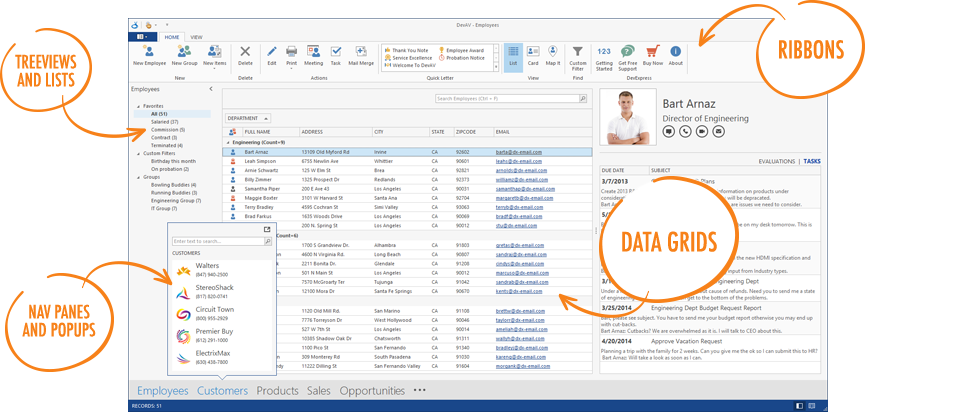The image size is (956, 412).
Task: Collapse the Employees navigation panel
Action: pos(210,90)
